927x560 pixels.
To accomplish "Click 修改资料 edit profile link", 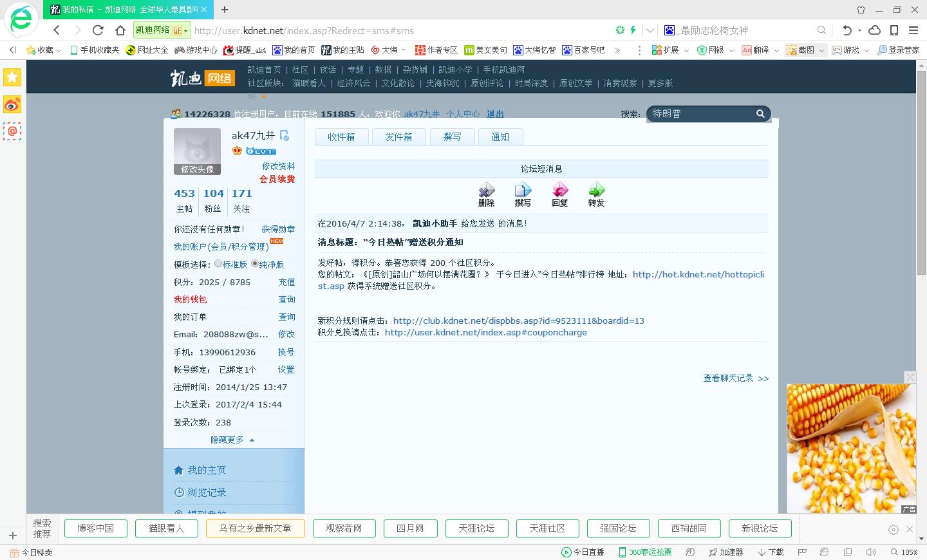I will pos(278,166).
